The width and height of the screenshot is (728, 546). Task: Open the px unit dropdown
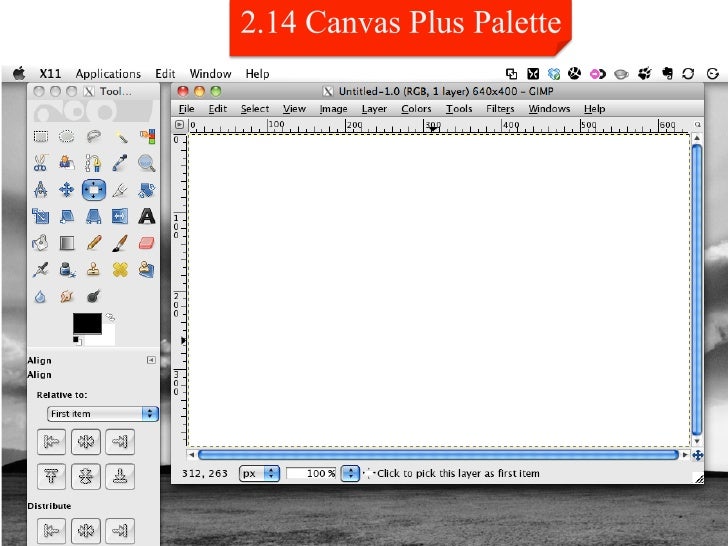(259, 473)
